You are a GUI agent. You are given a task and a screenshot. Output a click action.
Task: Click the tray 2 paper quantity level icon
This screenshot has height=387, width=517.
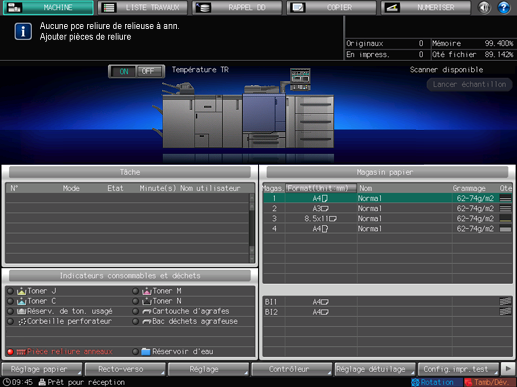(505, 208)
